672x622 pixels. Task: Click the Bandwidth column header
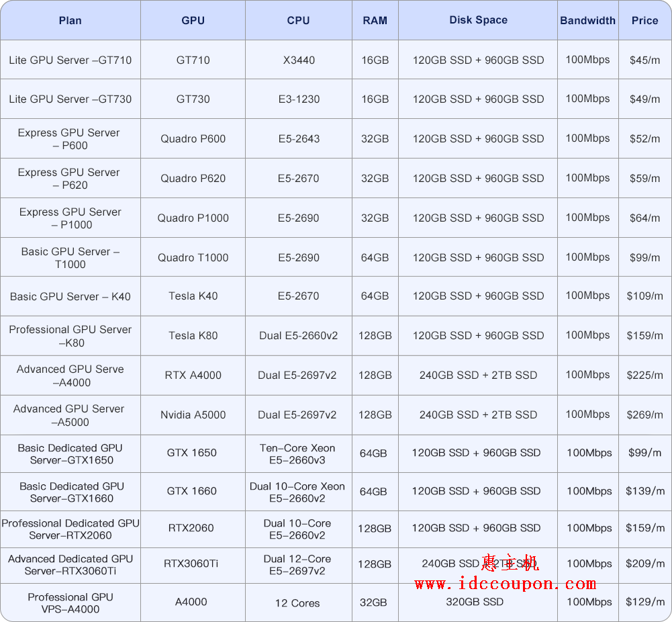587,20
